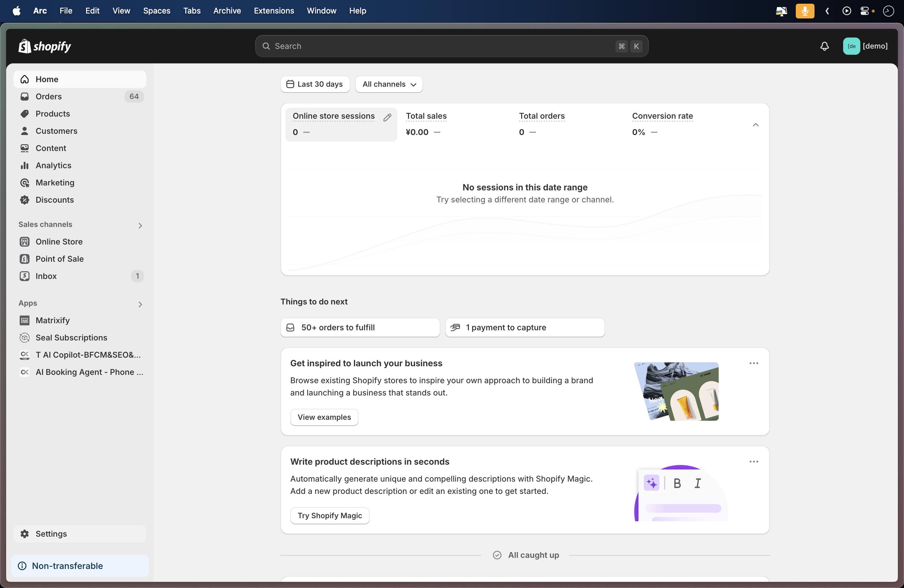Screen dimensions: 904x588
Task: Go to Point of Sale channel
Action: (x=59, y=259)
